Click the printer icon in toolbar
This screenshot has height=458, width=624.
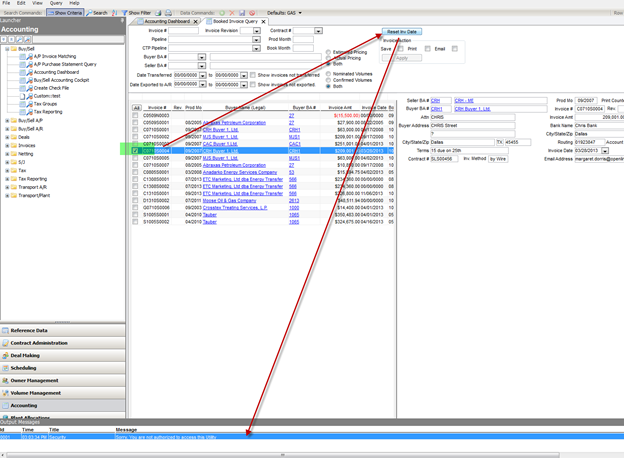click(168, 13)
